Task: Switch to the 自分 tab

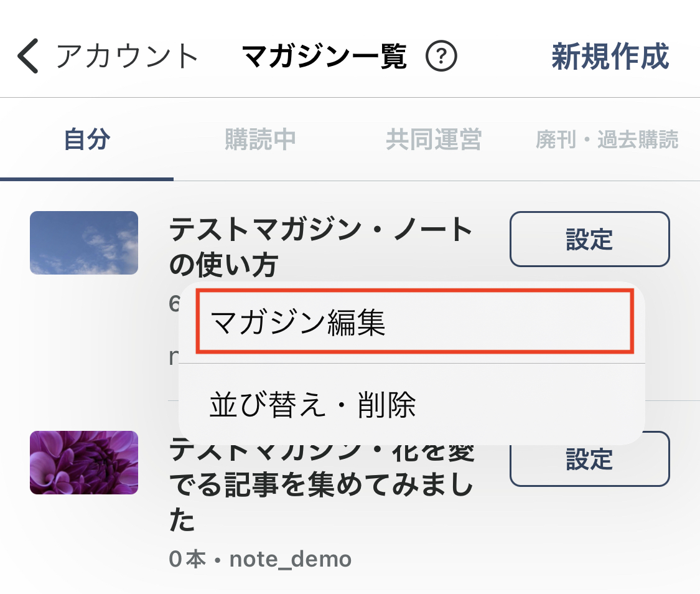Action: pyautogui.click(x=86, y=139)
